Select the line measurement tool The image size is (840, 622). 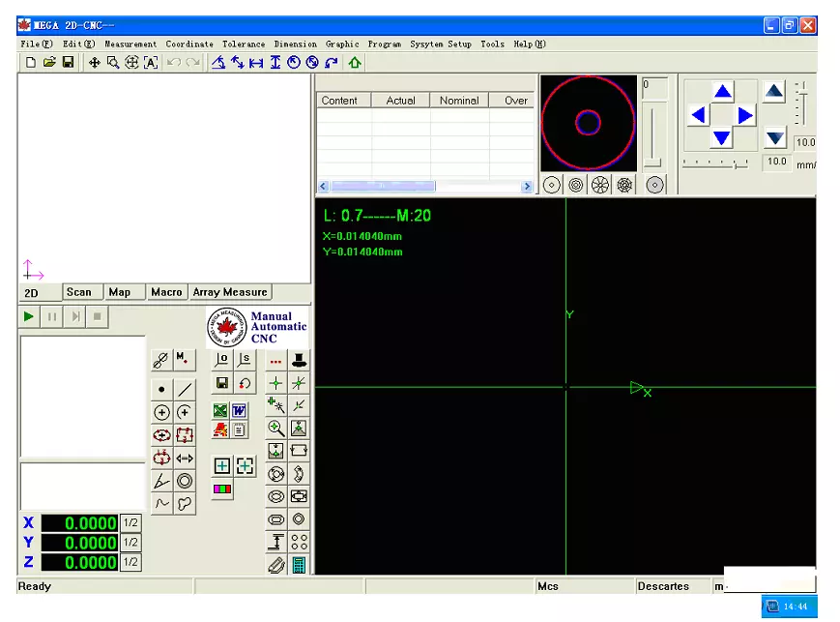185,389
